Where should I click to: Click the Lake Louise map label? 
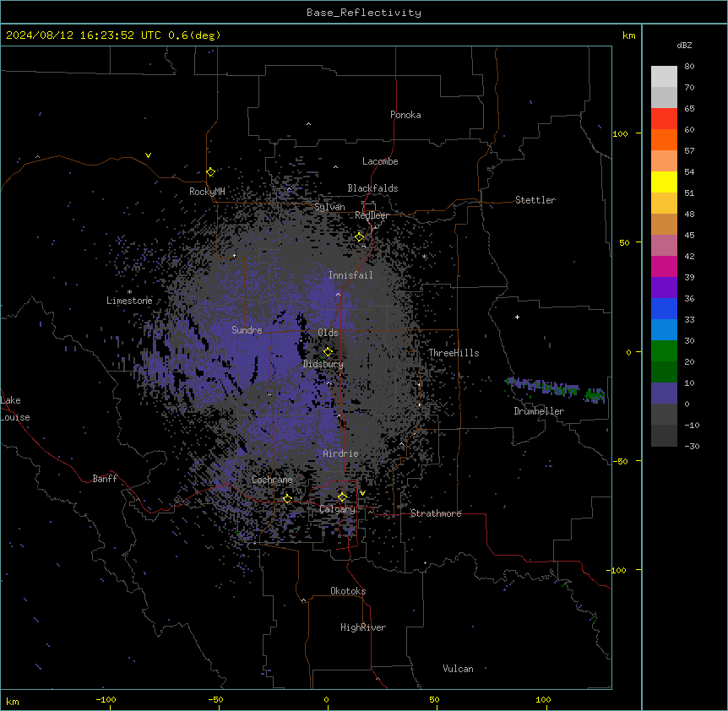tap(15, 409)
